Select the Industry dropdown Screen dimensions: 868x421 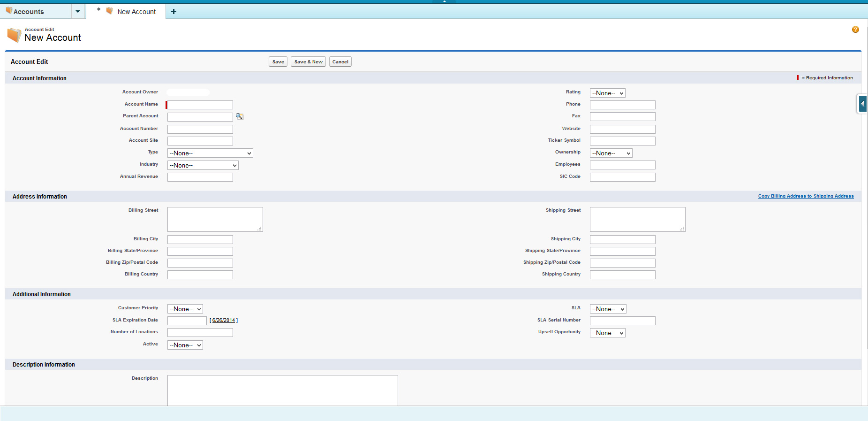tap(203, 166)
